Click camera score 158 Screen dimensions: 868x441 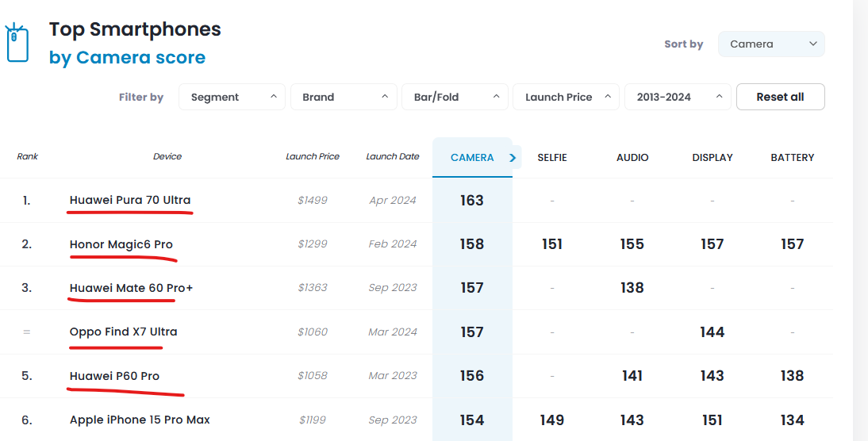tap(472, 244)
